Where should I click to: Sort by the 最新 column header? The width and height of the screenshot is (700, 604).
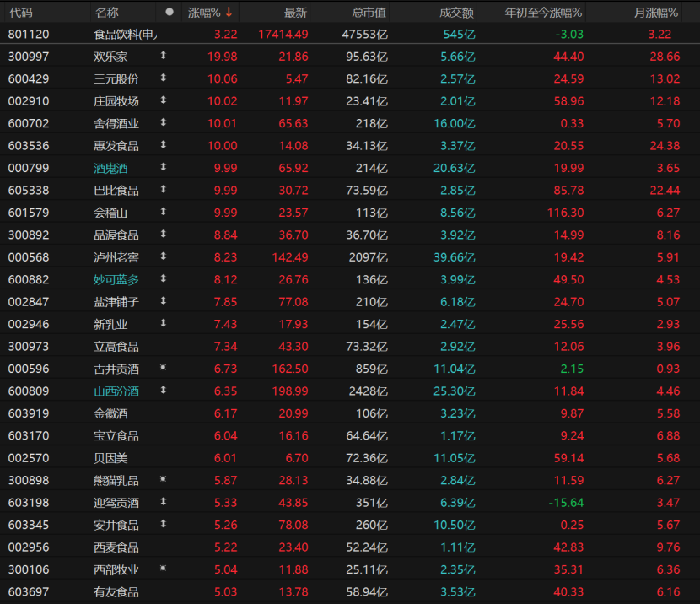coord(295,13)
